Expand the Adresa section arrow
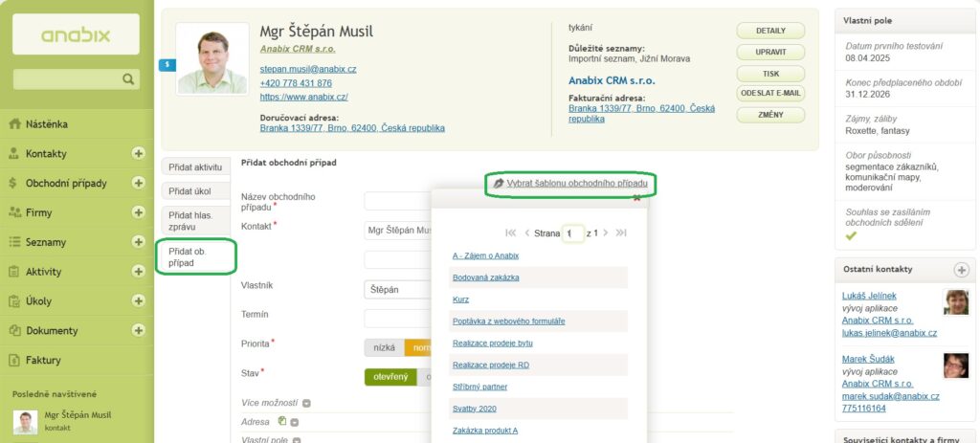The width and height of the screenshot is (980, 443). pyautogui.click(x=295, y=422)
